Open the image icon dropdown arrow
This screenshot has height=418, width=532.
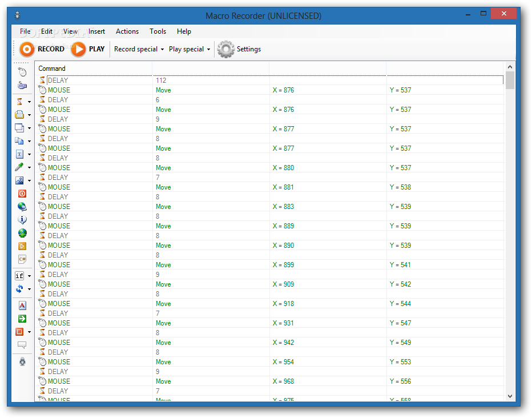[29, 180]
